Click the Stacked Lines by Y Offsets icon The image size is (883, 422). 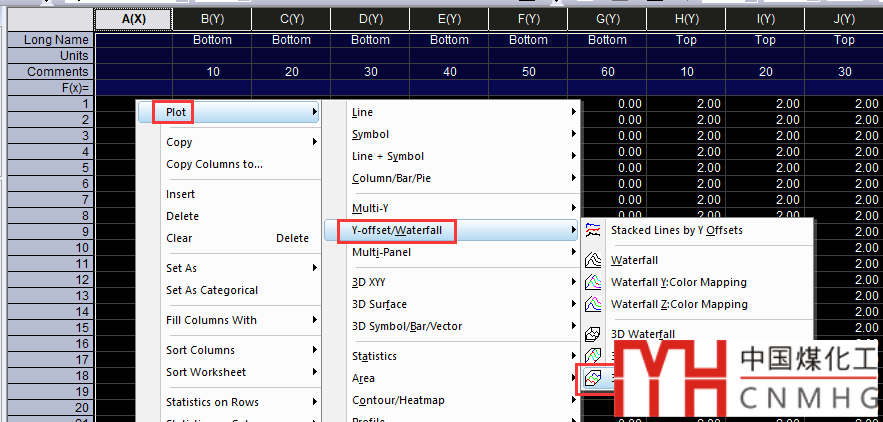coord(593,230)
